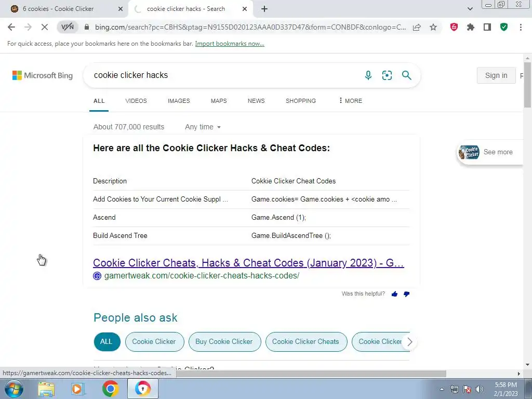Close the cookie clicker hacks search tab
The width and height of the screenshot is (532, 399).
(245, 9)
